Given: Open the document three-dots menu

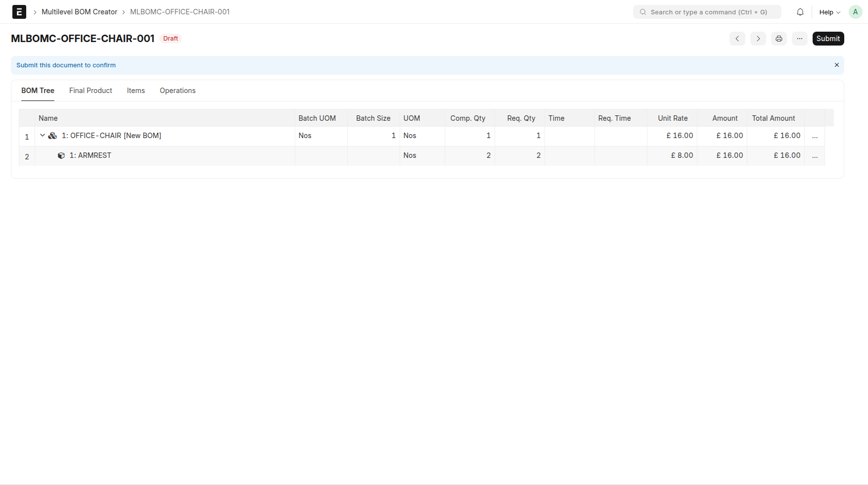Looking at the screenshot, I should (x=799, y=39).
